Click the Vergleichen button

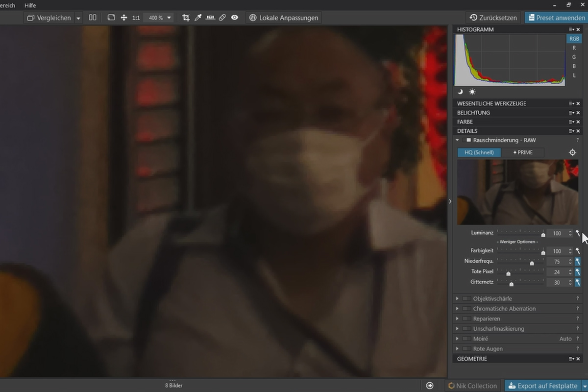click(49, 18)
